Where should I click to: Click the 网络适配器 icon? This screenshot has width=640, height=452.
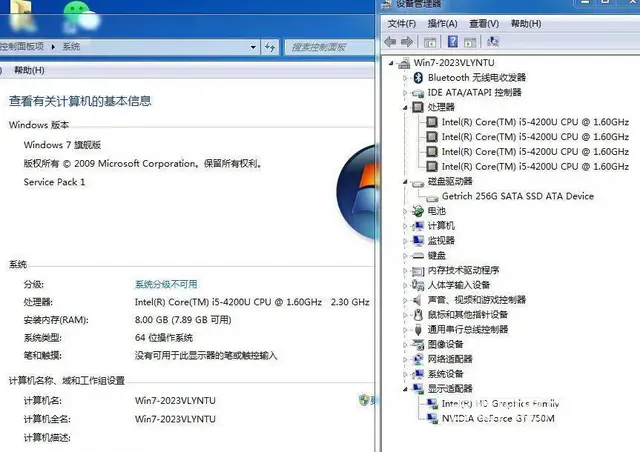point(418,359)
